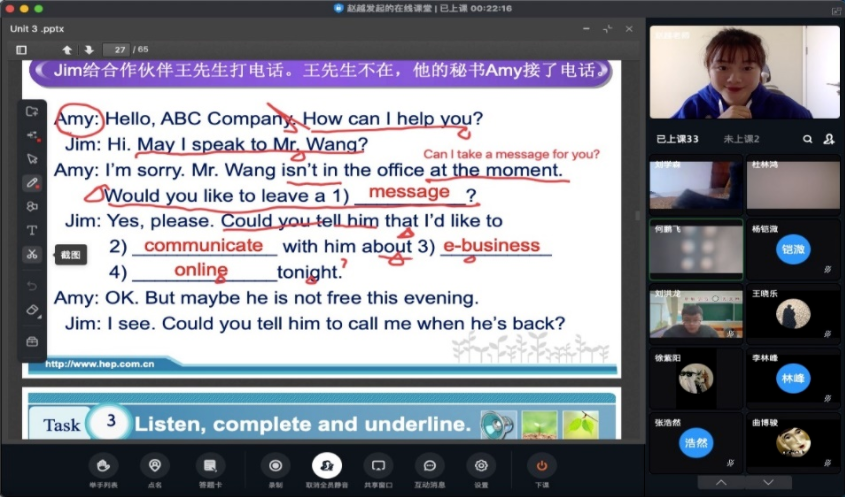Click the 截图 tooltip label

[71, 255]
